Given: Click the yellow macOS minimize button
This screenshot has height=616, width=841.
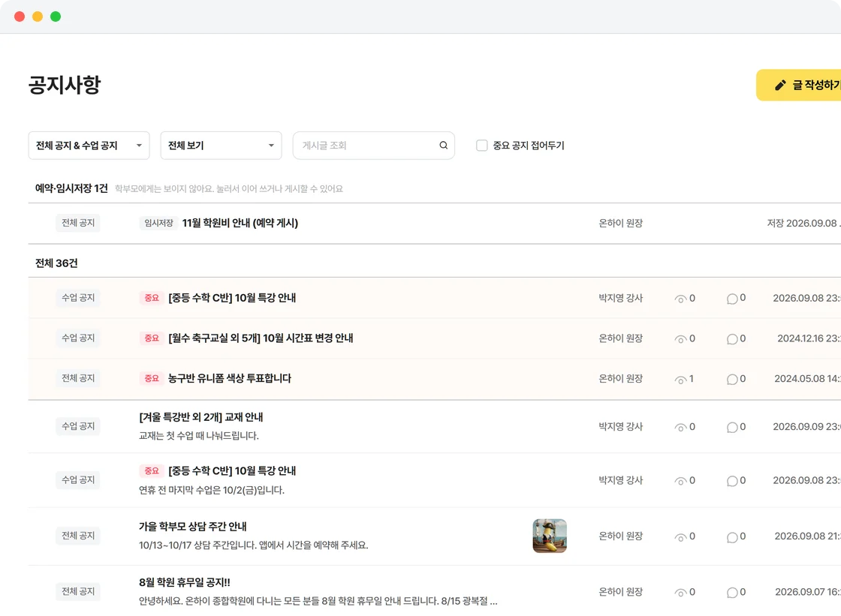Looking at the screenshot, I should [38, 17].
